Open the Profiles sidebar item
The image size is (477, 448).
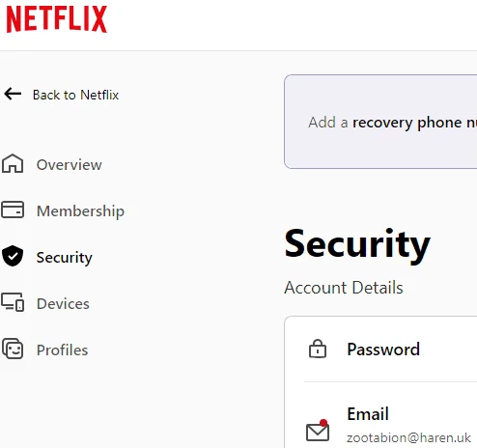[63, 350]
